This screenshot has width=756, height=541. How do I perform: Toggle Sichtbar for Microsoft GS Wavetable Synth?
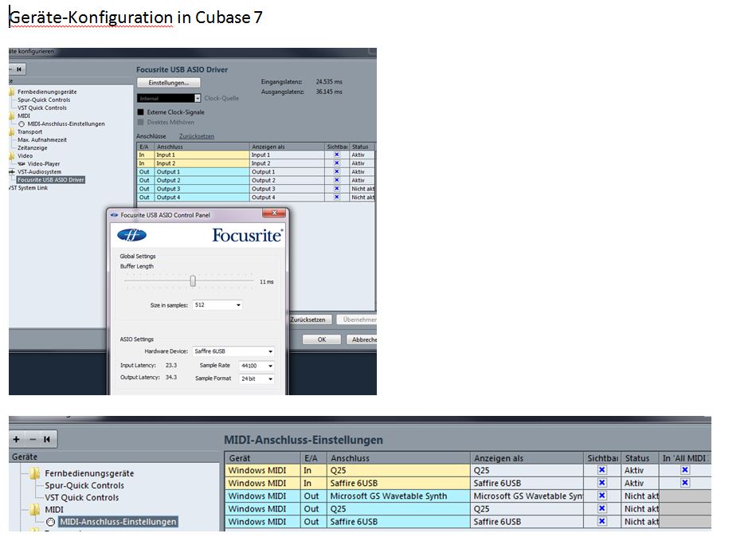tap(601, 496)
